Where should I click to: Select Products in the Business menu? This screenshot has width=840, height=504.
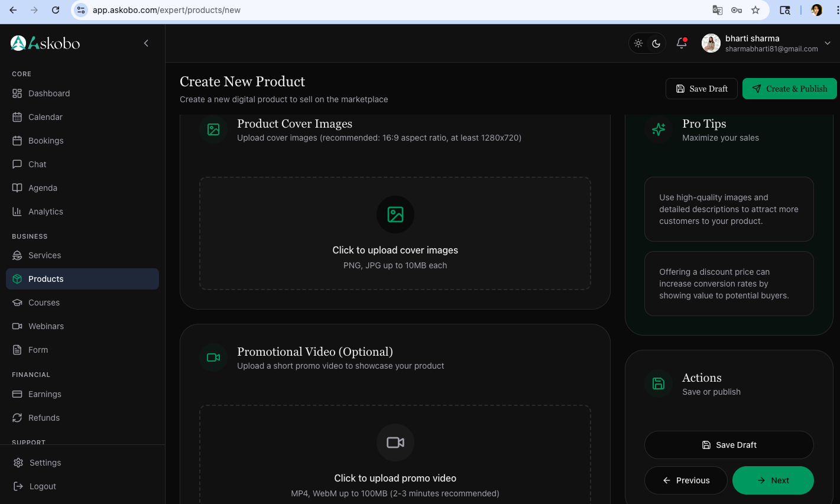click(46, 279)
